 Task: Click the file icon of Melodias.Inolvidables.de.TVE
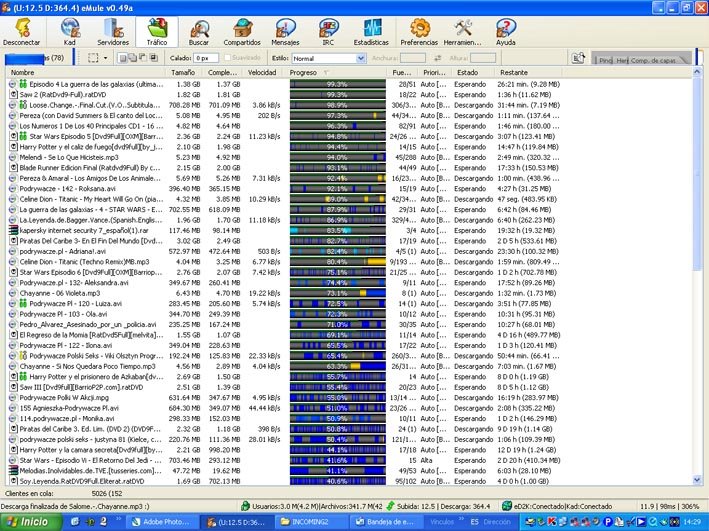tap(13, 470)
